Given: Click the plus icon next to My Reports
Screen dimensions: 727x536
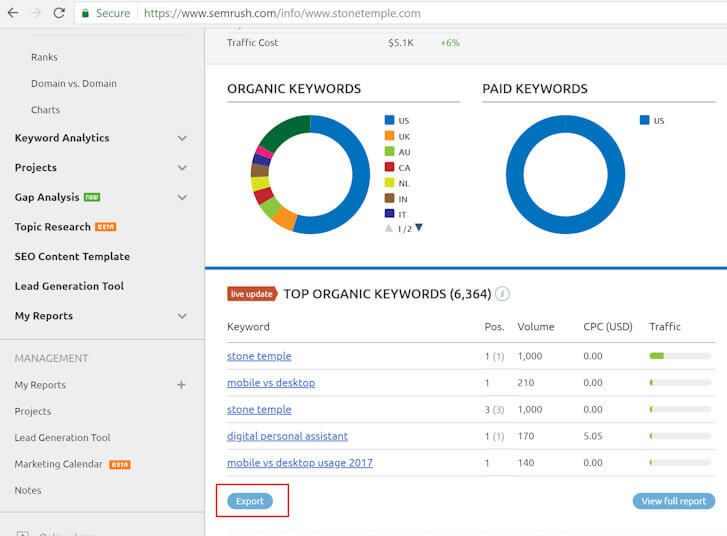Looking at the screenshot, I should [x=181, y=384].
